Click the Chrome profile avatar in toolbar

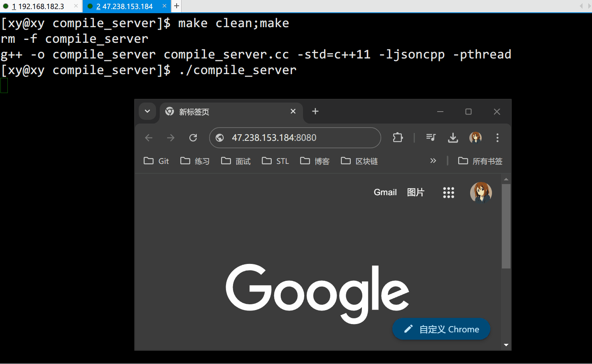click(x=475, y=138)
